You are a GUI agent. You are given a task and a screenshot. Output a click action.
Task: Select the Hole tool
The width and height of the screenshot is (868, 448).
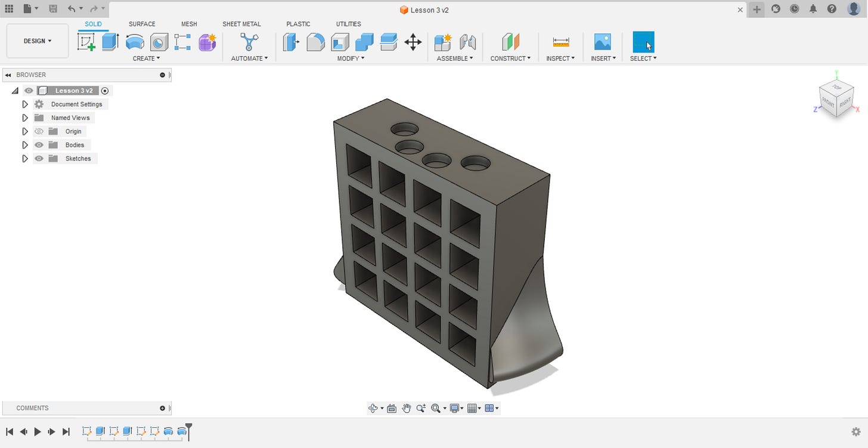(x=159, y=42)
